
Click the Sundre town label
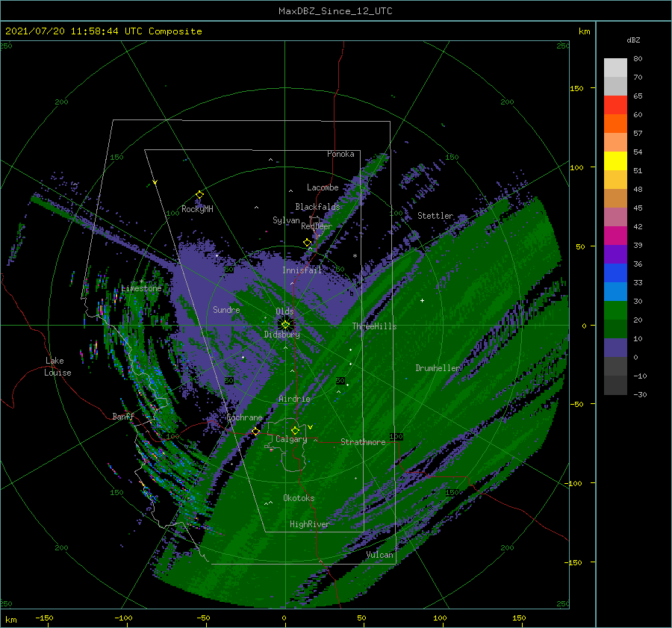(227, 310)
